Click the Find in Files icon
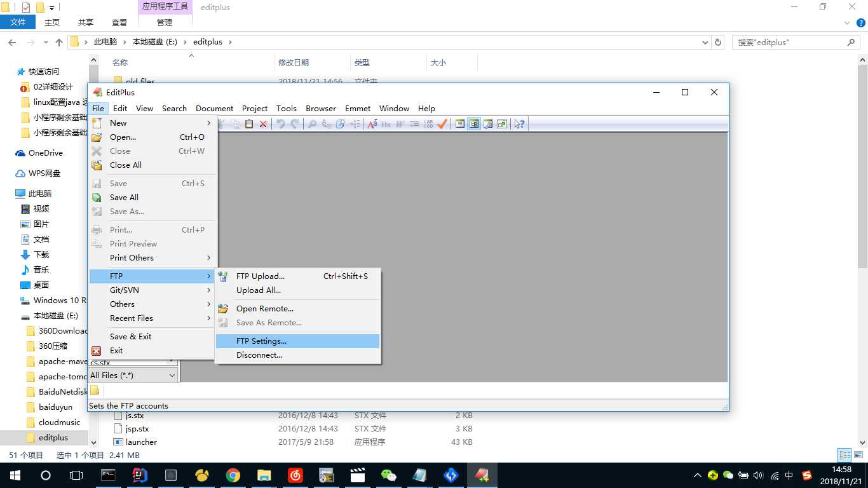This screenshot has height=488, width=868. pos(341,124)
